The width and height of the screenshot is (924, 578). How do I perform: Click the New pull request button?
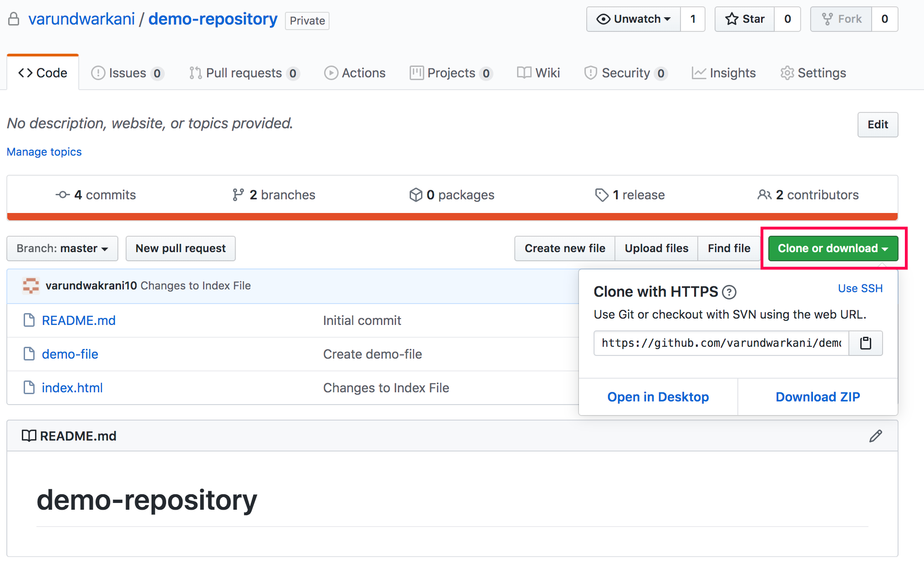tap(181, 248)
